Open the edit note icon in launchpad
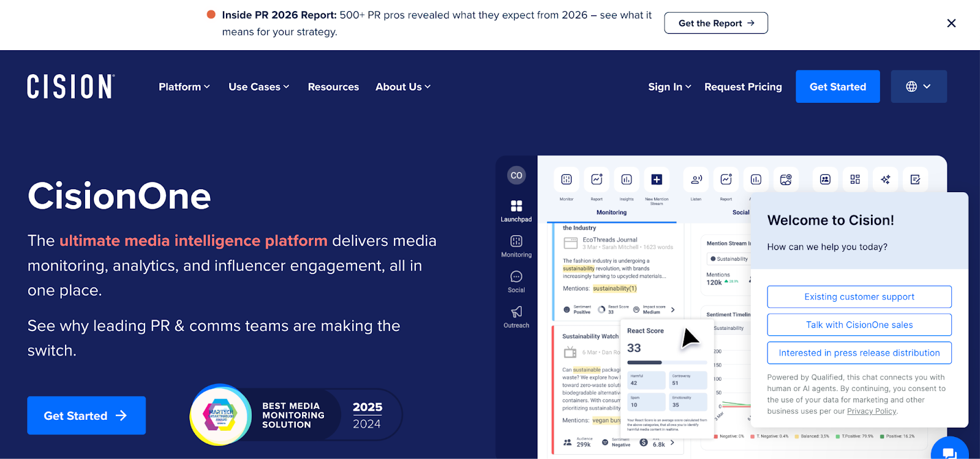The image size is (980, 459). point(915,179)
